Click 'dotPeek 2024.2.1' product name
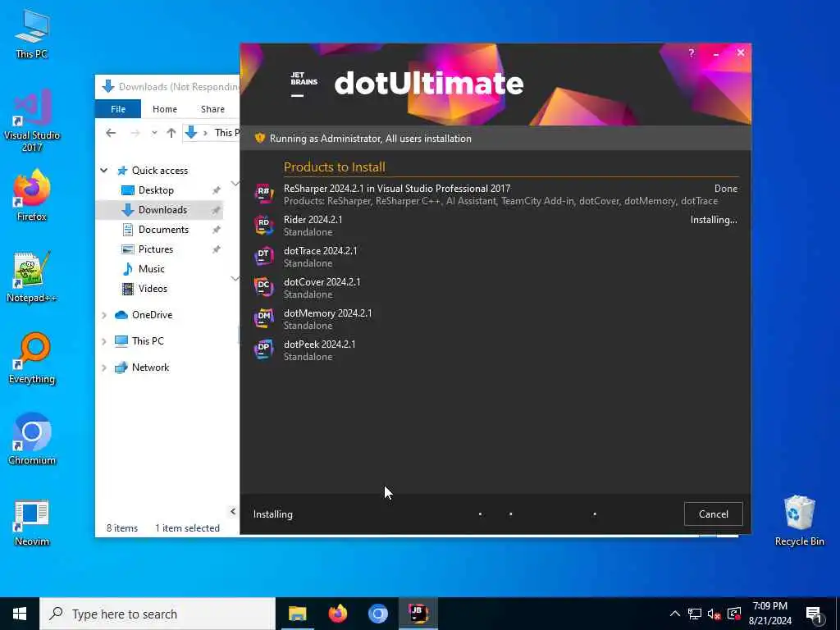The height and width of the screenshot is (630, 840). (x=319, y=344)
